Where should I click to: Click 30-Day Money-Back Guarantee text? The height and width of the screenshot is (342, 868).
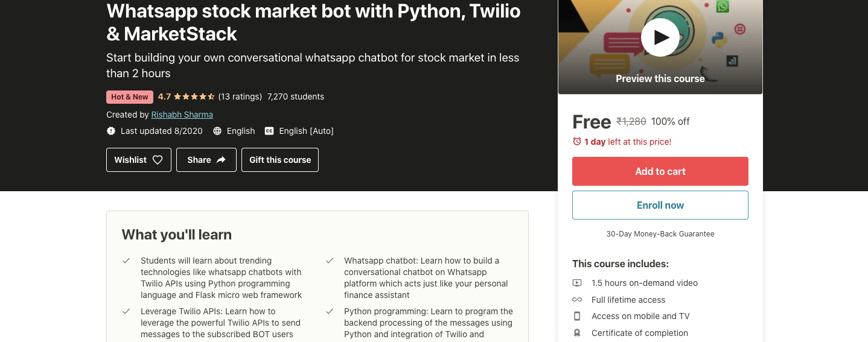pyautogui.click(x=660, y=234)
